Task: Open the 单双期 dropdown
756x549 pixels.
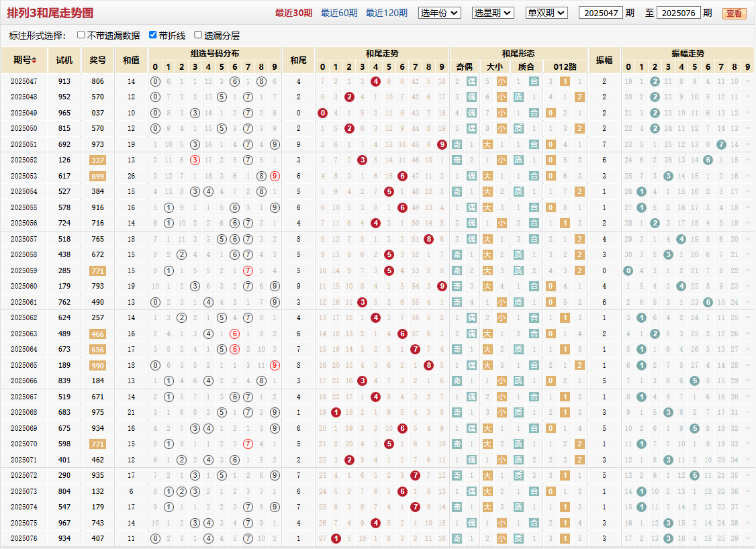Action: 547,13
